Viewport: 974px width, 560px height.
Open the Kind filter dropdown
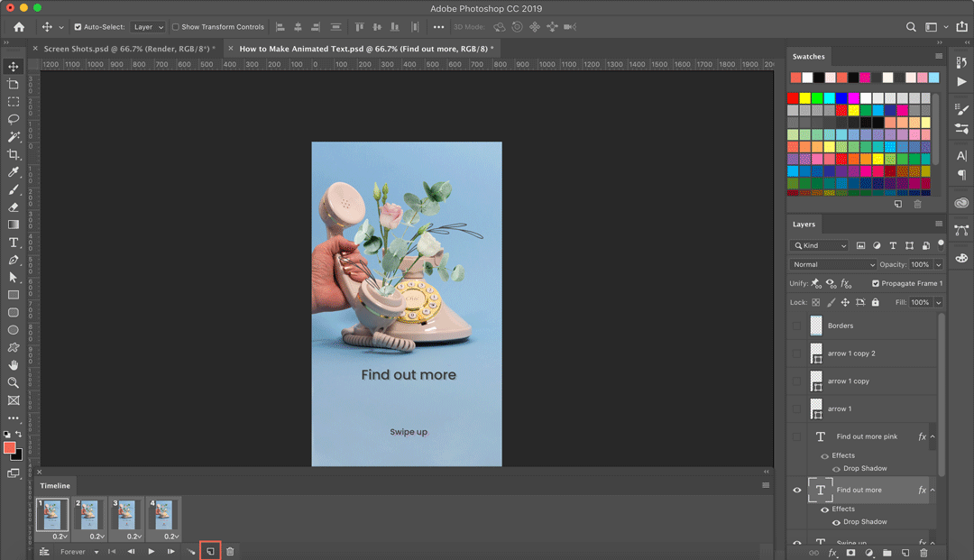pos(819,246)
